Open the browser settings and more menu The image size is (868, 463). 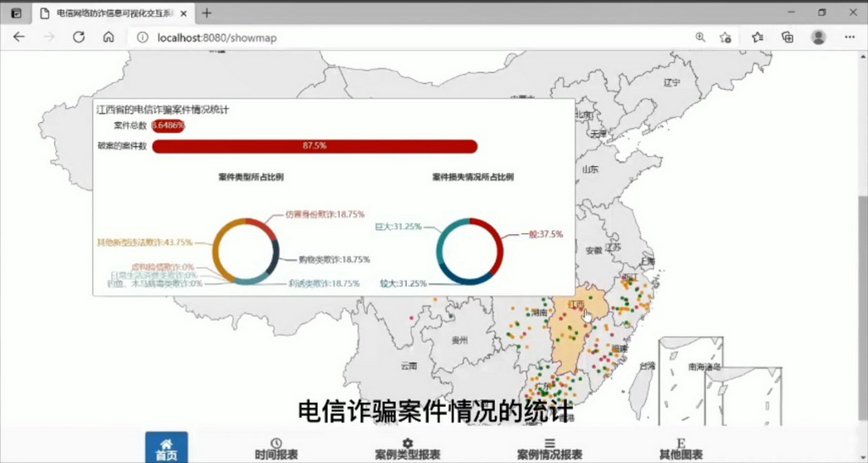click(849, 37)
